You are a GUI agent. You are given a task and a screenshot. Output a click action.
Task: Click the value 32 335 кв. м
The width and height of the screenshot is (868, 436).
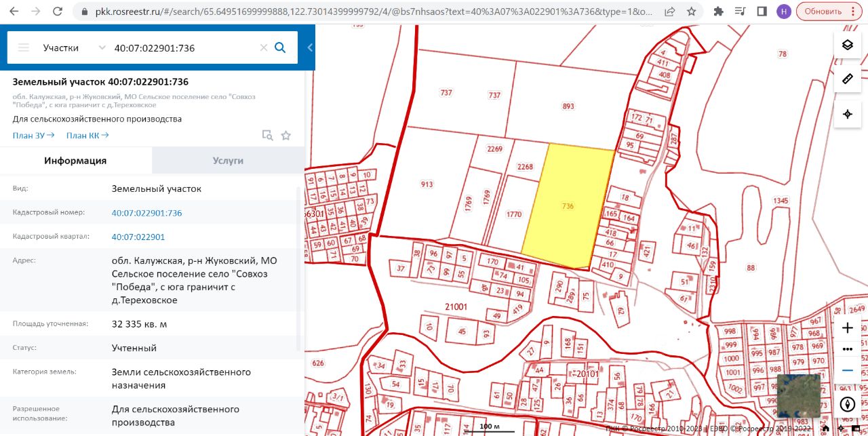pyautogui.click(x=139, y=324)
